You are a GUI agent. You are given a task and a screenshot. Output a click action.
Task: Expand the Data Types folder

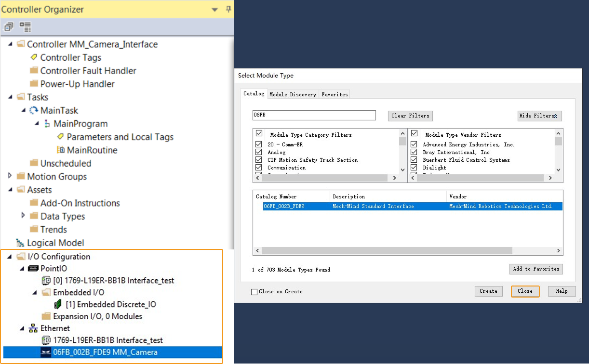[x=23, y=216]
